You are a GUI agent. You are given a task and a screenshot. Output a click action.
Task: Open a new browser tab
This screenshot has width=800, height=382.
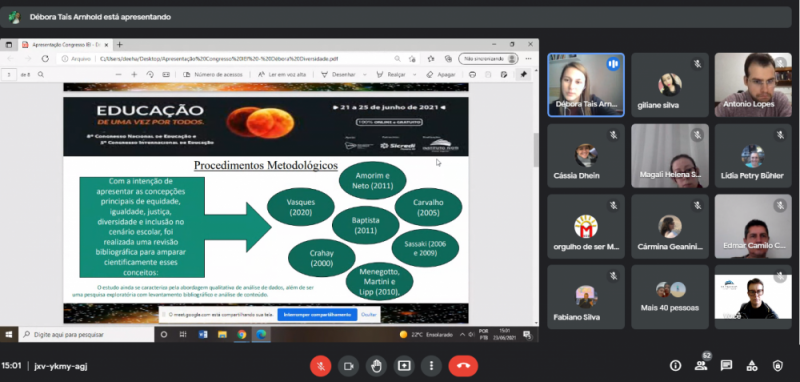(119, 45)
